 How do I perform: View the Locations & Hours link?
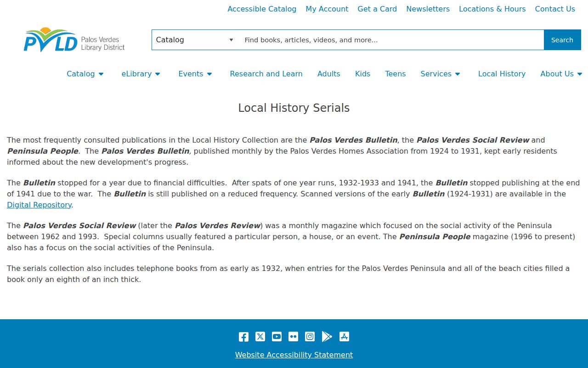492,9
